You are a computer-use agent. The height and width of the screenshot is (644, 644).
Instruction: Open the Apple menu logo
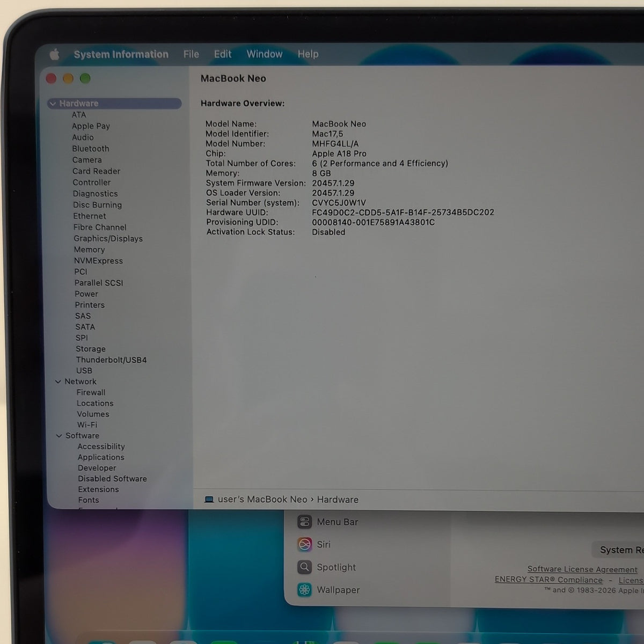click(x=54, y=54)
